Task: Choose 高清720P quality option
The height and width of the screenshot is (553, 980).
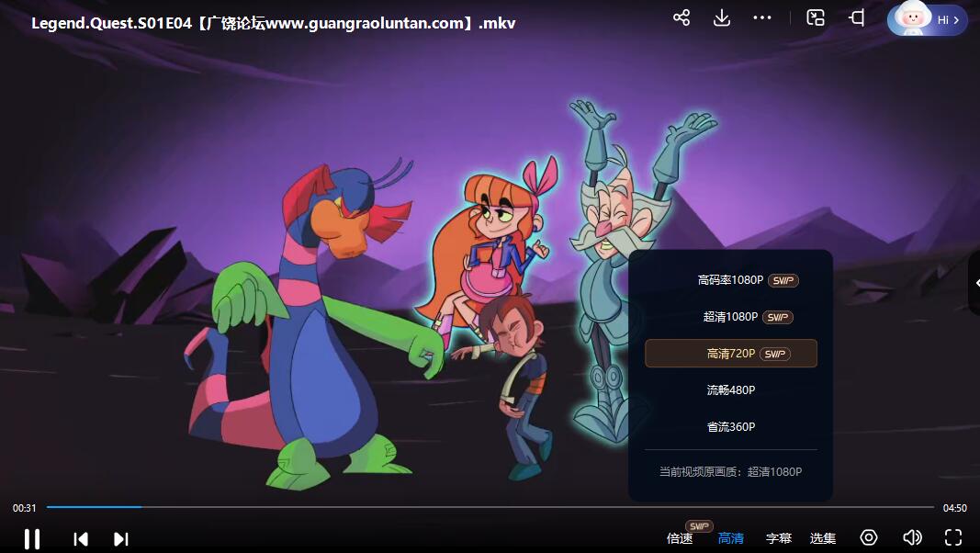Action: (x=730, y=353)
